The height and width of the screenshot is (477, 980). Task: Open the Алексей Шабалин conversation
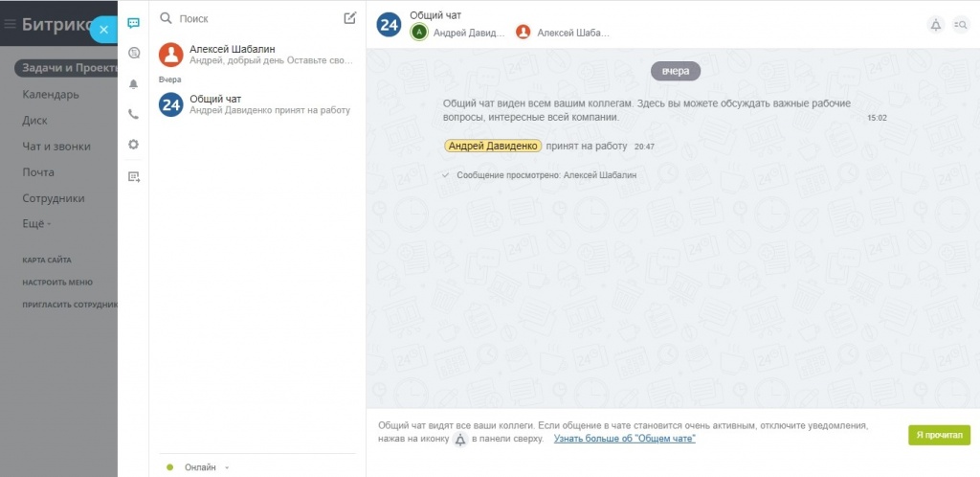coord(256,54)
